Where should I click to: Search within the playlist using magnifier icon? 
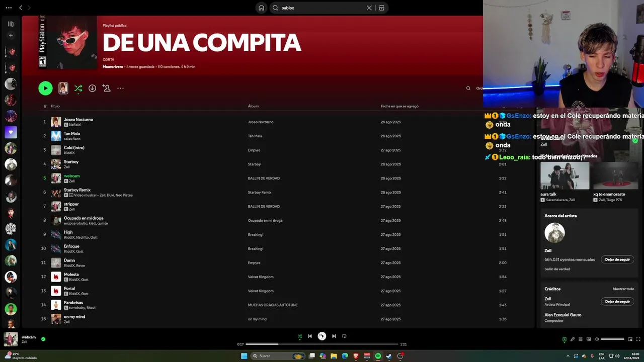[x=468, y=88]
